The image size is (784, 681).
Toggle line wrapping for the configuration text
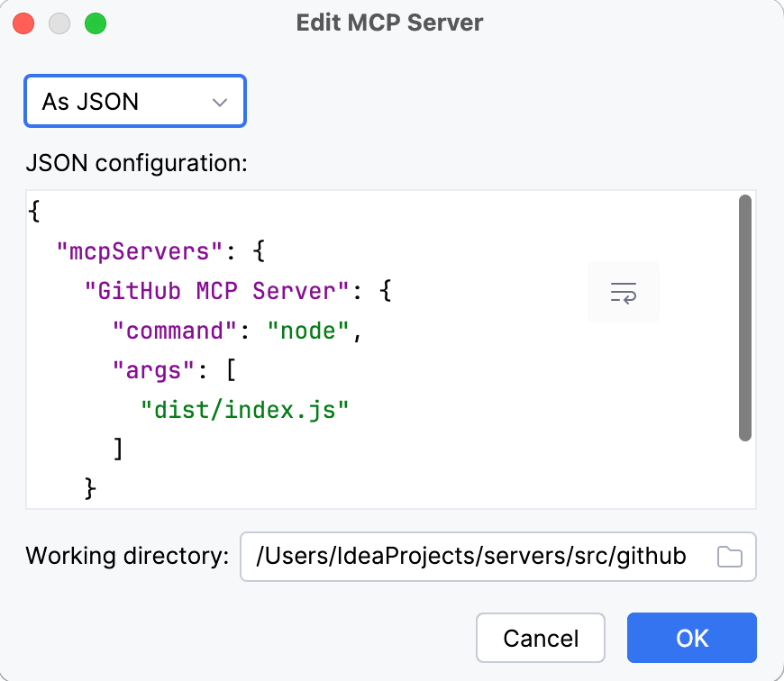623,292
